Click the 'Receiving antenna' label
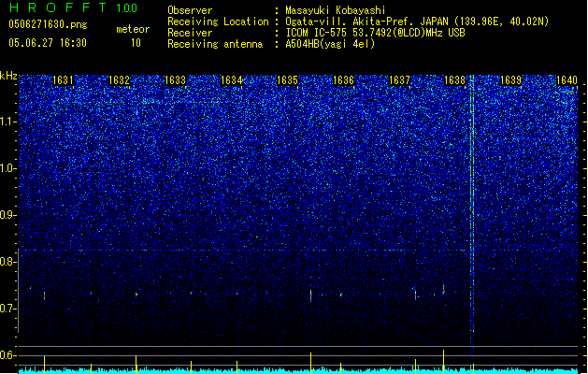588x374 pixels. [215, 44]
